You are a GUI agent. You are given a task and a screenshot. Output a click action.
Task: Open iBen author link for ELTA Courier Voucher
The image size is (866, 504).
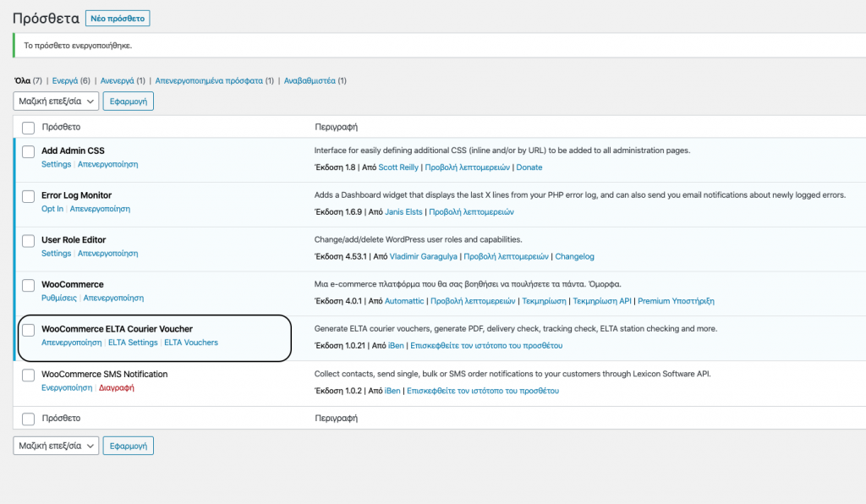pyautogui.click(x=396, y=346)
